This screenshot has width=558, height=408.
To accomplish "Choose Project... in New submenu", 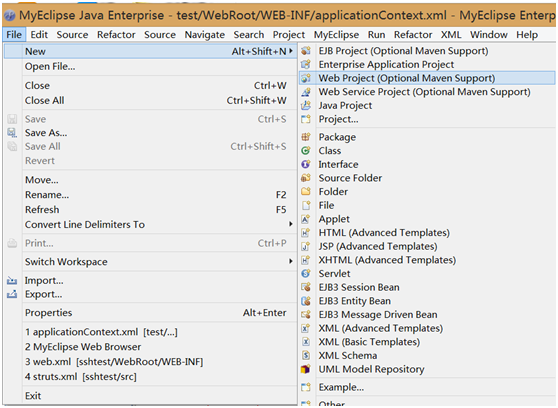I will tap(427, 119).
